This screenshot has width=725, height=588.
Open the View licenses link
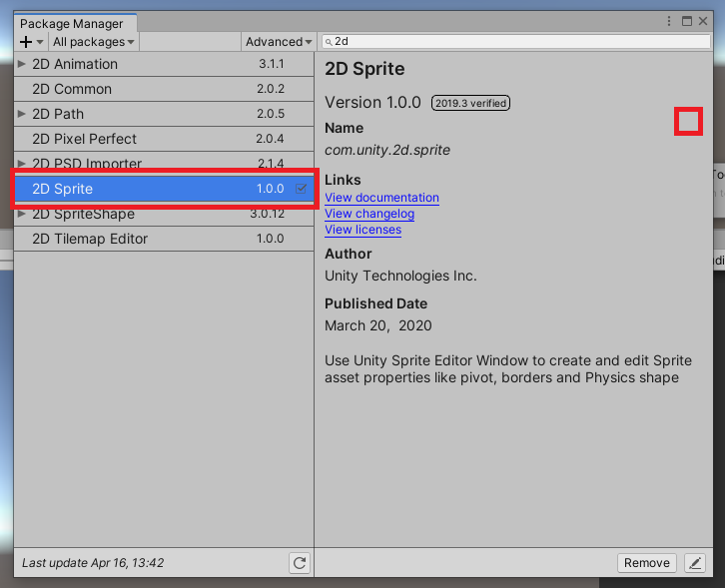tap(362, 230)
